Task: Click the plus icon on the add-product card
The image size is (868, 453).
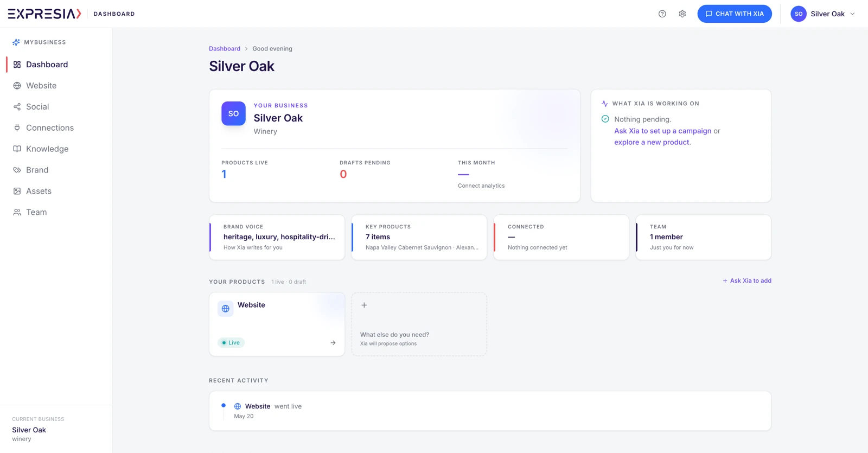Action: [x=364, y=305]
